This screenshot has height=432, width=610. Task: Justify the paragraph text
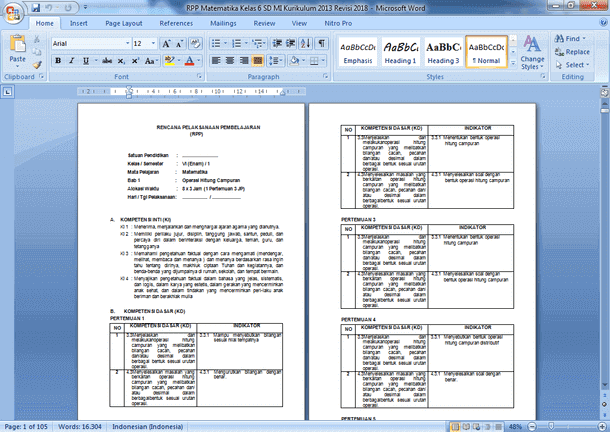(x=258, y=61)
